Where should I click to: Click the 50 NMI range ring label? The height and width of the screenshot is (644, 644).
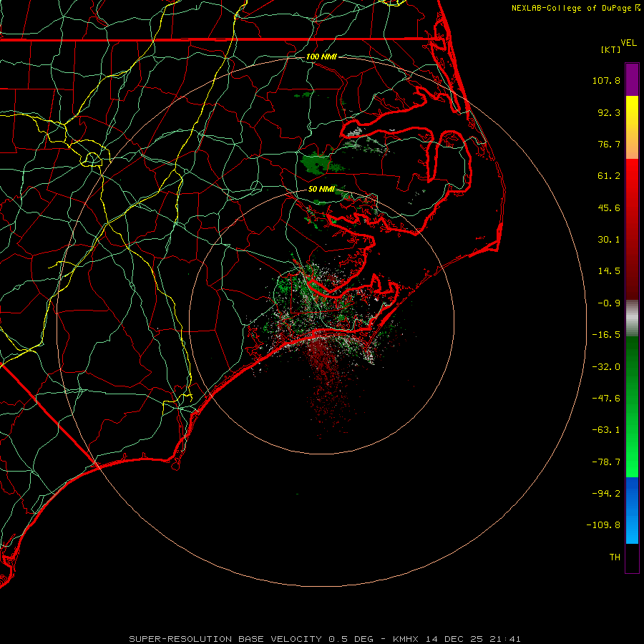click(x=321, y=189)
